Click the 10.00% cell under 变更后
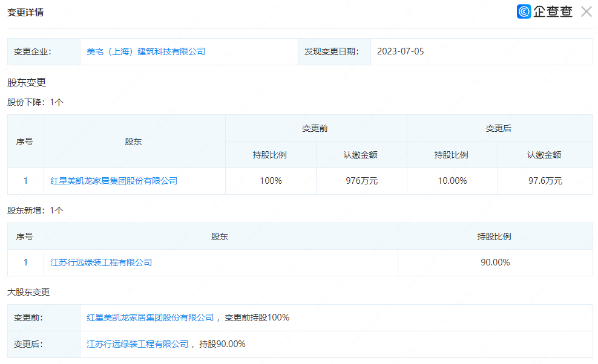The width and height of the screenshot is (598, 364). coord(452,181)
